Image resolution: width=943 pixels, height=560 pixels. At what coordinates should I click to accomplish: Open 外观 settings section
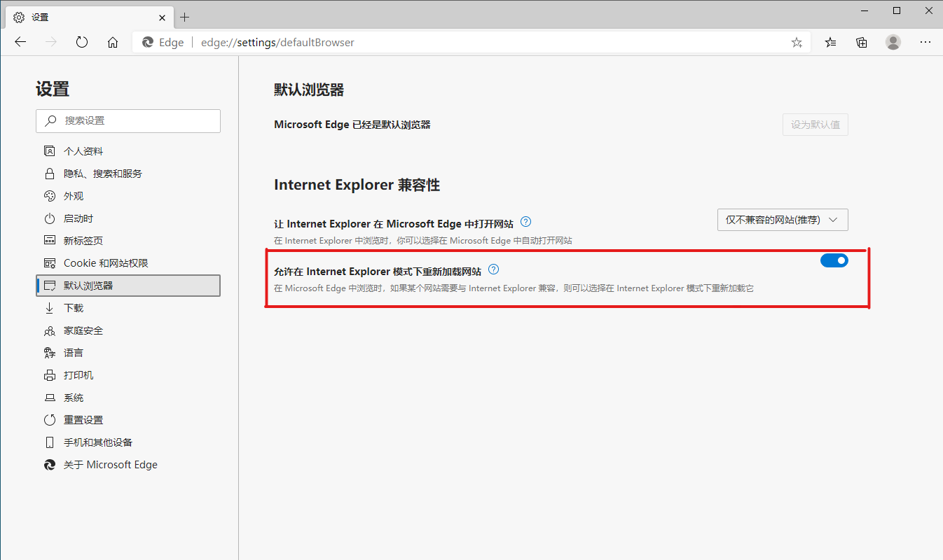[x=128, y=196]
